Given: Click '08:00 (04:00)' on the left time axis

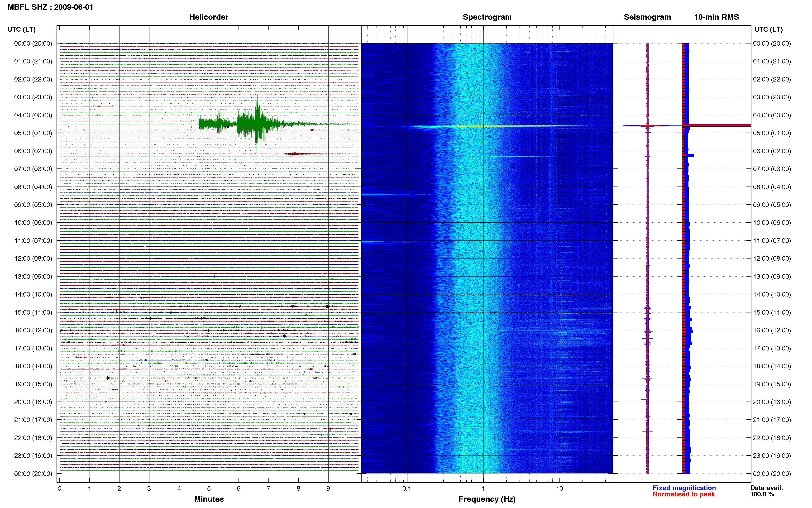Looking at the screenshot, I should 33,187.
